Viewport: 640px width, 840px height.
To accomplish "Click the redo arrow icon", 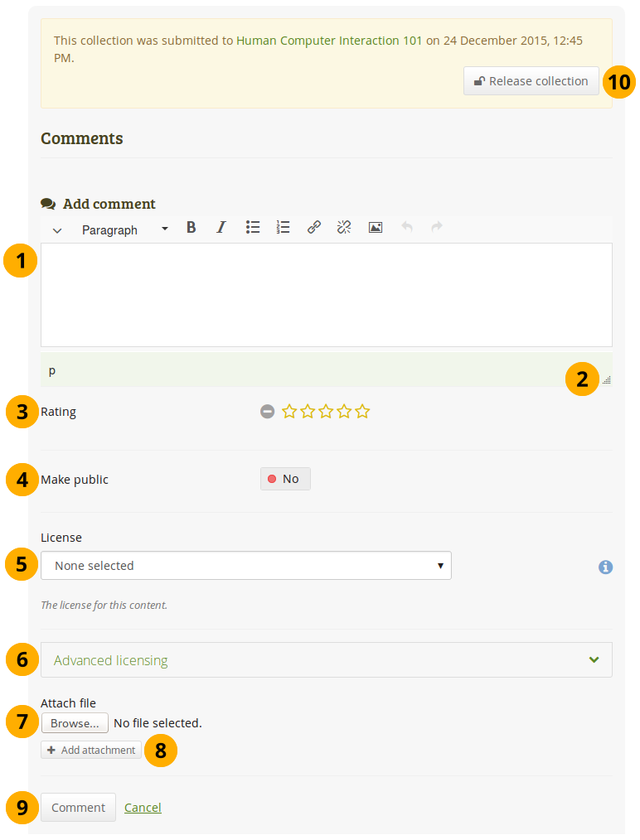I will pos(437,227).
